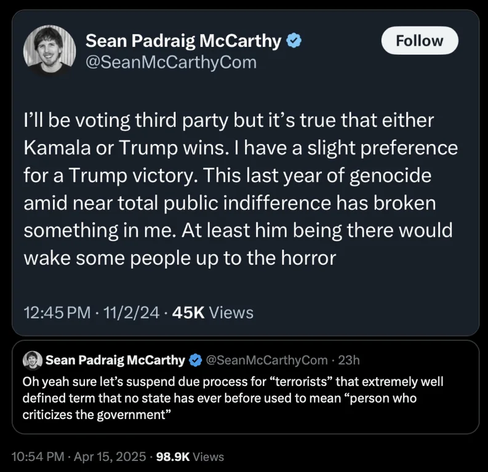Open the @SeanMcCarthyCom handle in quoted tweet

click(x=267, y=360)
